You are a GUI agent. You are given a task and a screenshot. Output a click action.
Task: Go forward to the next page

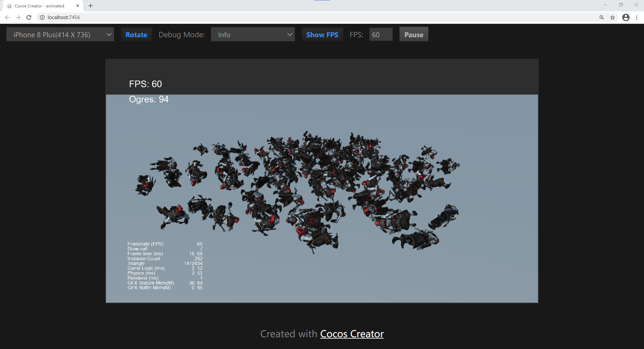pos(18,17)
